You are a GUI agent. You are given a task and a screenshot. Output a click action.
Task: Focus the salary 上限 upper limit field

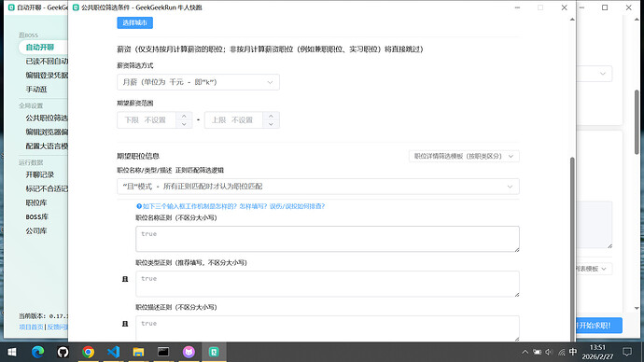click(233, 119)
